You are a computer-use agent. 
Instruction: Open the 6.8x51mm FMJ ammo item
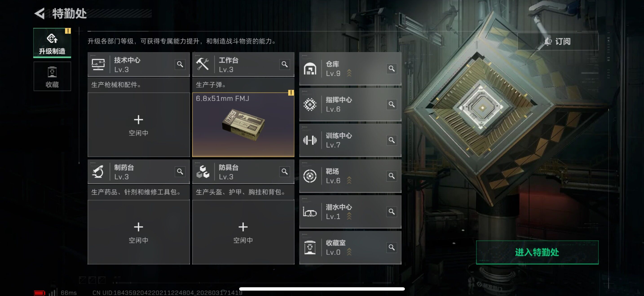tap(243, 125)
